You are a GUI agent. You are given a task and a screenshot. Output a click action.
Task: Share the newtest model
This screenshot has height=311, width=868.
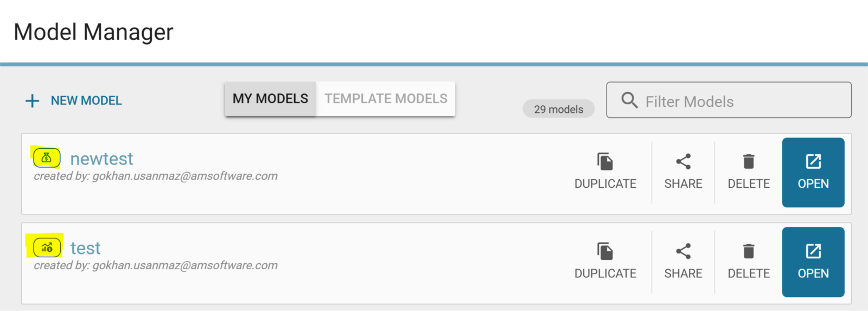[x=683, y=172]
